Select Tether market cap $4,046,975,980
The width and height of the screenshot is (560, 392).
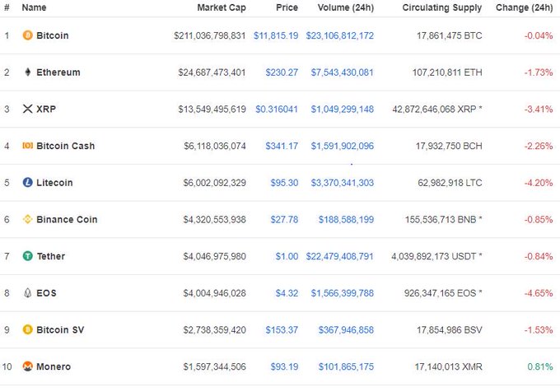point(215,256)
